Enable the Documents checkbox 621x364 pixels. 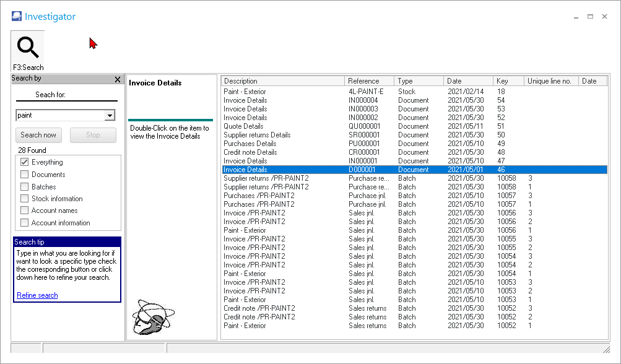click(25, 175)
